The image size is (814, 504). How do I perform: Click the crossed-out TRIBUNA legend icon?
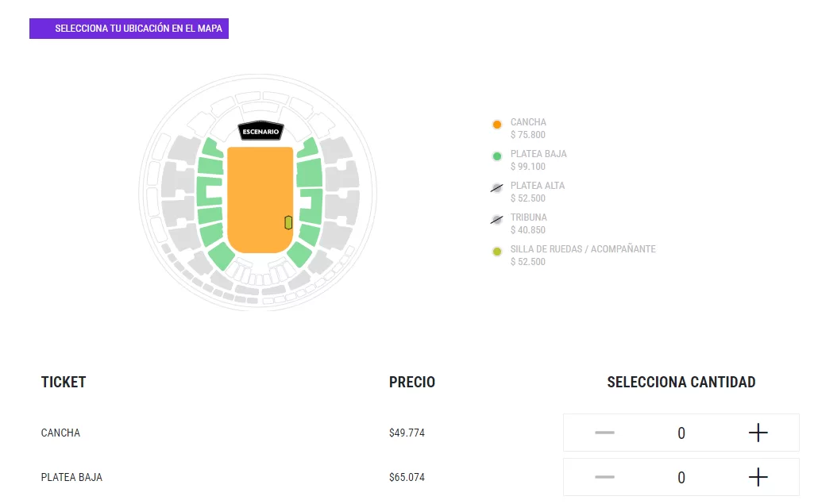(497, 220)
